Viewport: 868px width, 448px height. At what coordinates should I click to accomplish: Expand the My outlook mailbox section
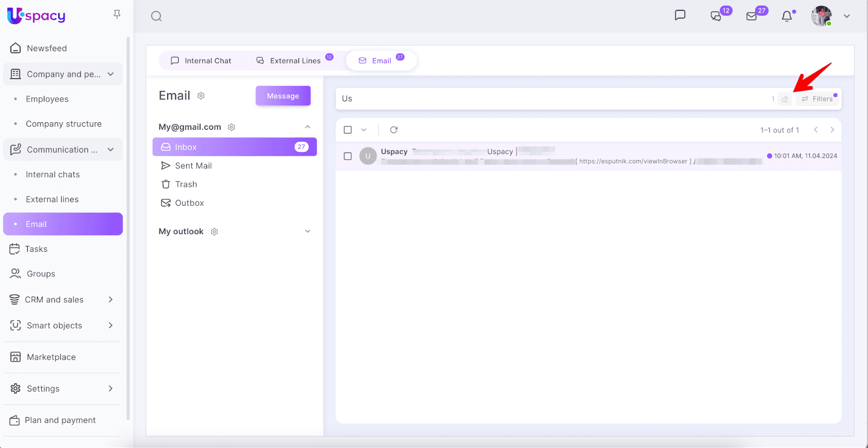[308, 231]
